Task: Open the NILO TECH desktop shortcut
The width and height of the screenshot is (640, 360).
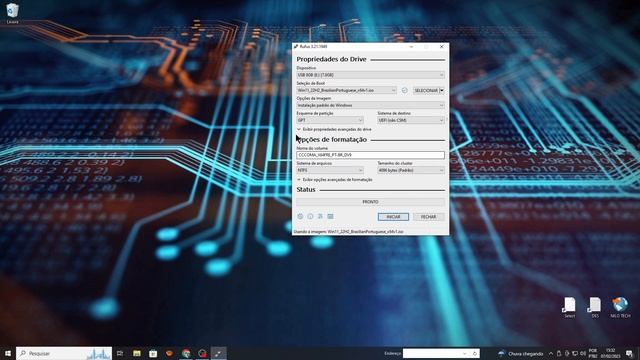Action: coord(620,308)
